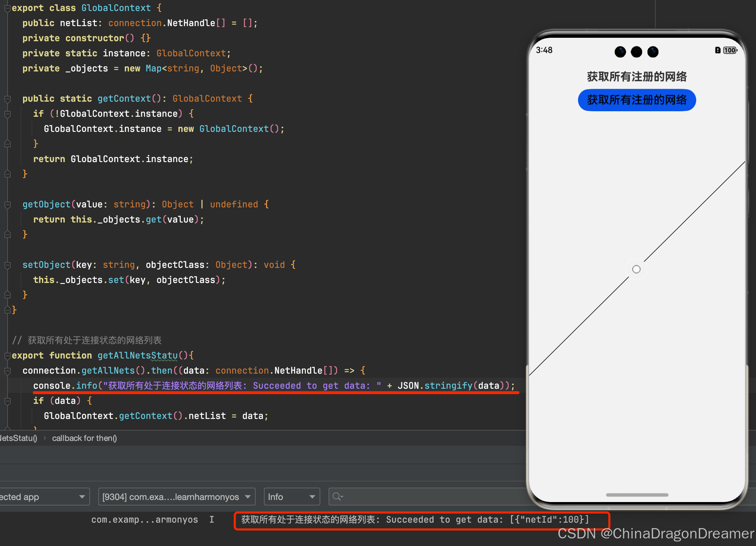
Task: Click the 'letsStatu()' breadcrumb item
Action: pos(19,438)
